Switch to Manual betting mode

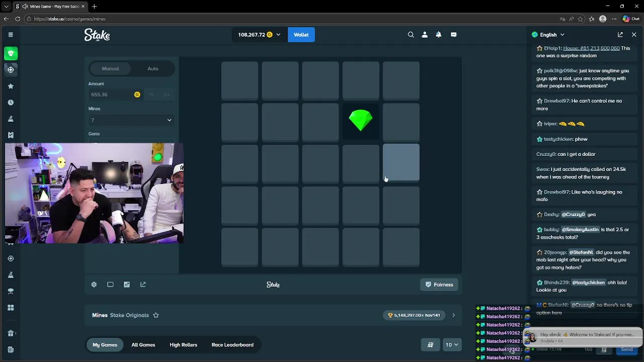(x=110, y=69)
